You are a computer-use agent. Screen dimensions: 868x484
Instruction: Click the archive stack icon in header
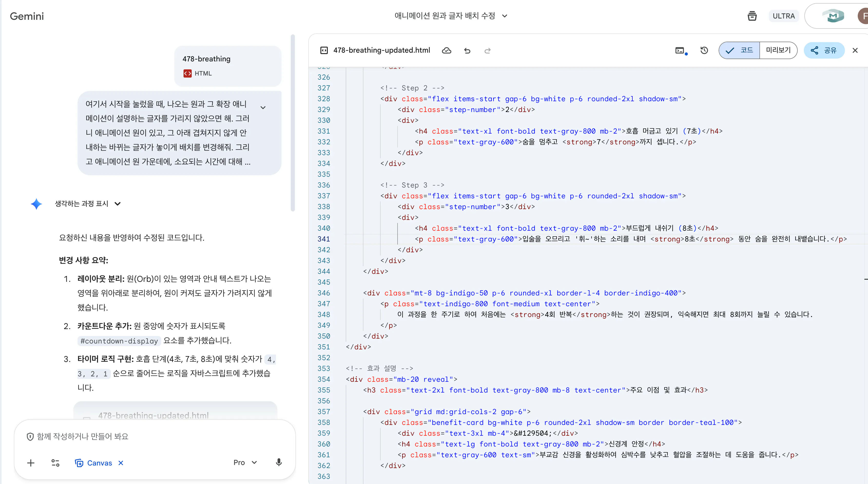pos(752,16)
